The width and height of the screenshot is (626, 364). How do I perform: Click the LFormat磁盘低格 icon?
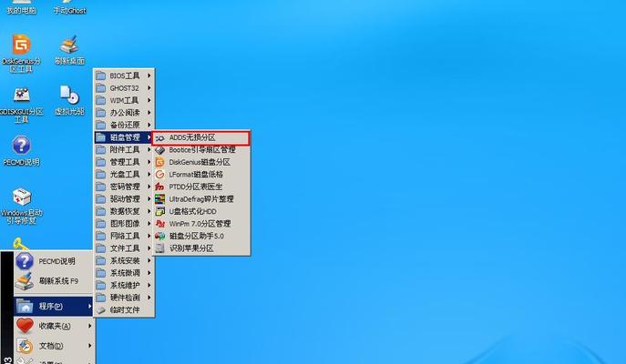[159, 175]
